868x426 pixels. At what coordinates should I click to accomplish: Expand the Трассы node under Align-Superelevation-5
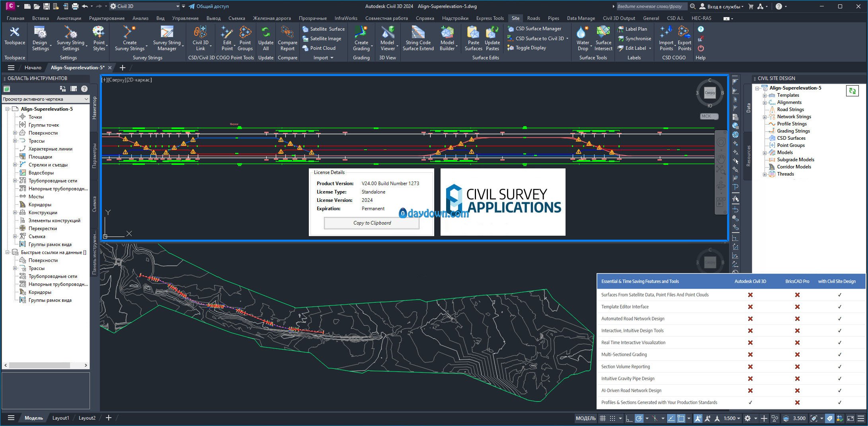(15, 141)
